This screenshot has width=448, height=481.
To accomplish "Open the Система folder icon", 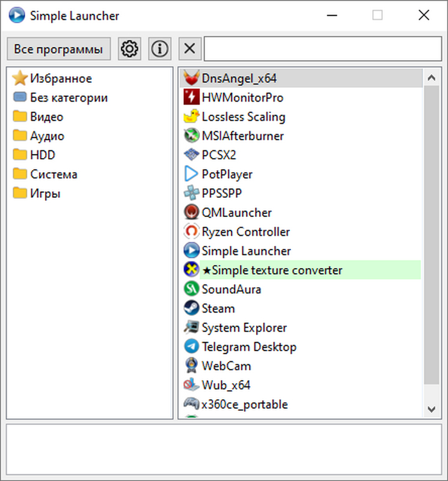I will click(20, 174).
